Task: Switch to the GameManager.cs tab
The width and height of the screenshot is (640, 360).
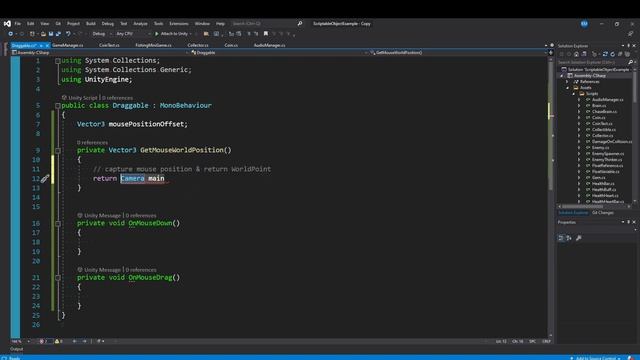Action: tap(68, 45)
